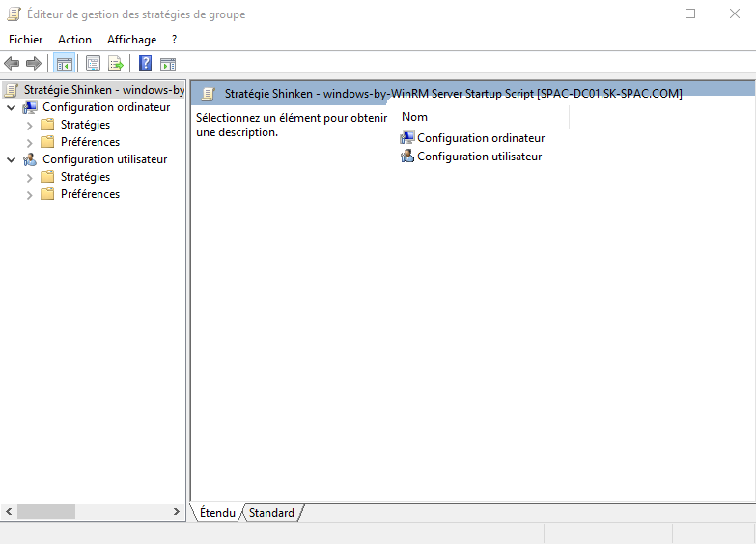Open Help via blue question-mark icon
The image size is (756, 544).
[x=145, y=64]
